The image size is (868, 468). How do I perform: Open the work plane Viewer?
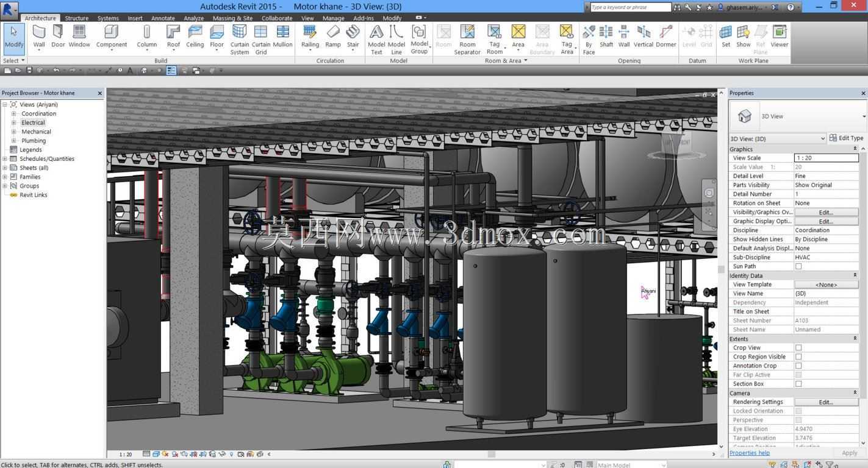coord(780,37)
